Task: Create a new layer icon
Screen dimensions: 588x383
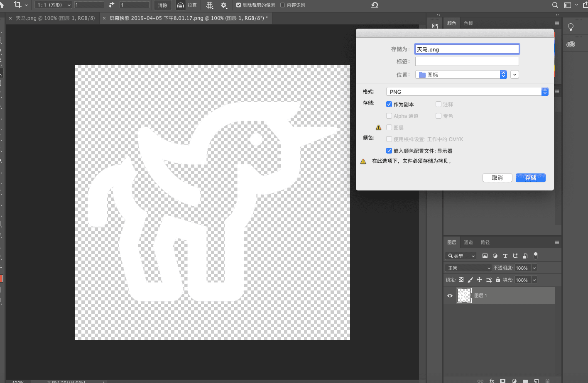Action: tap(537, 381)
